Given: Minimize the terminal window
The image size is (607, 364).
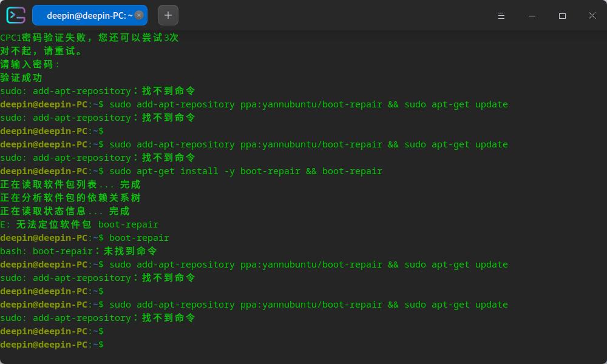Looking at the screenshot, I should [532, 16].
